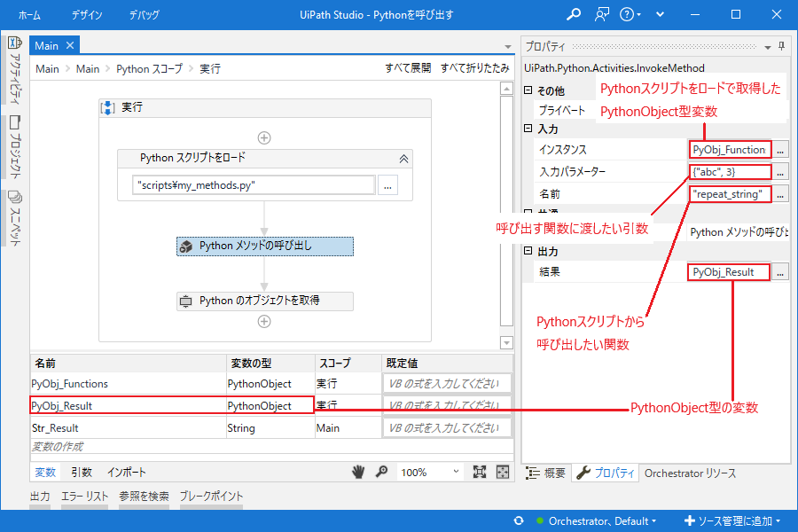Click the fit to screen icon
Image resolution: width=798 pixels, height=532 pixels.
(480, 472)
